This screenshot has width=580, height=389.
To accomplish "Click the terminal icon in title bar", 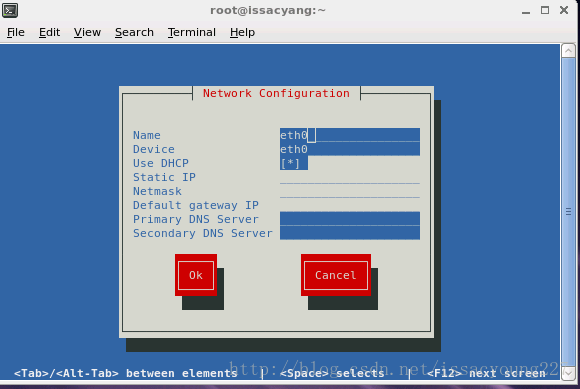I will [10, 10].
